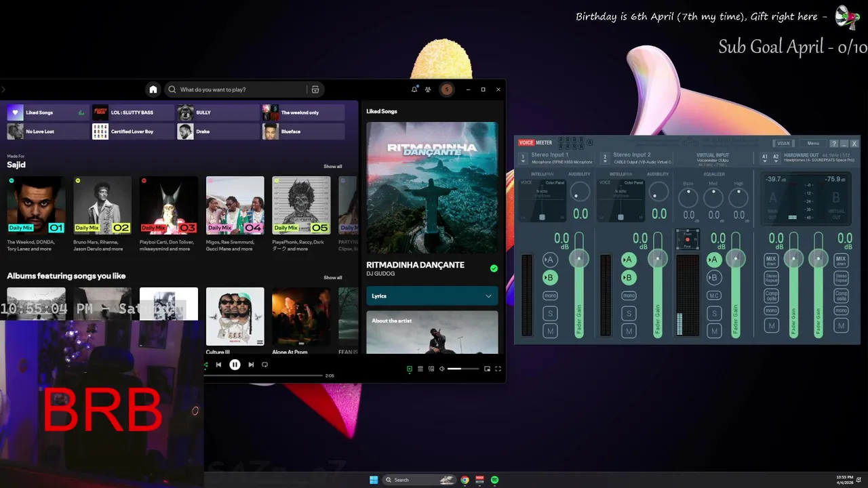Click the Stereo Input 1 Audibility knob

click(x=580, y=193)
